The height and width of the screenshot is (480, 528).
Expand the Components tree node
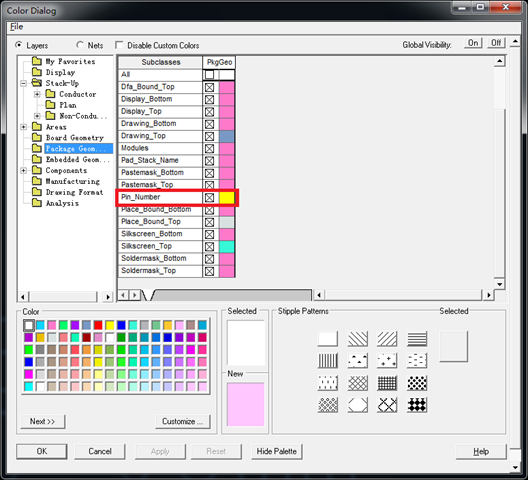point(24,170)
